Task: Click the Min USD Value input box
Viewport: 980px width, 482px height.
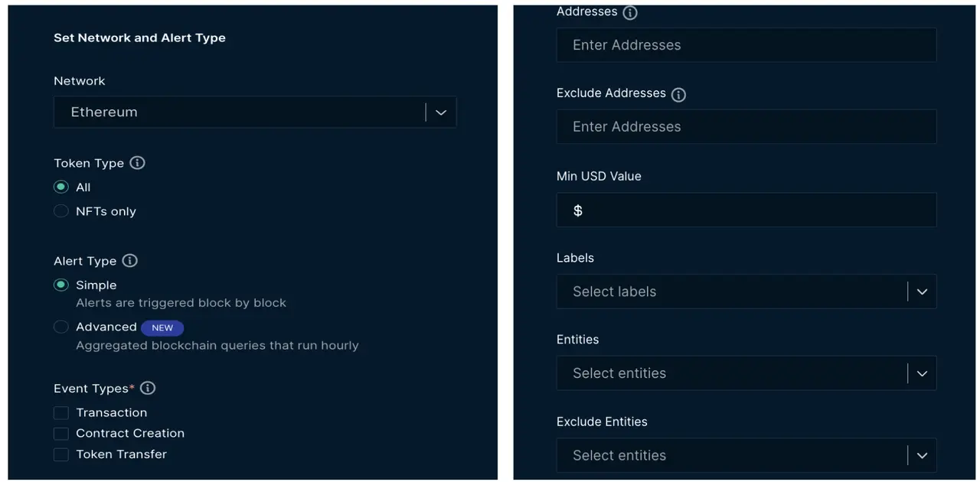Action: [x=746, y=210]
